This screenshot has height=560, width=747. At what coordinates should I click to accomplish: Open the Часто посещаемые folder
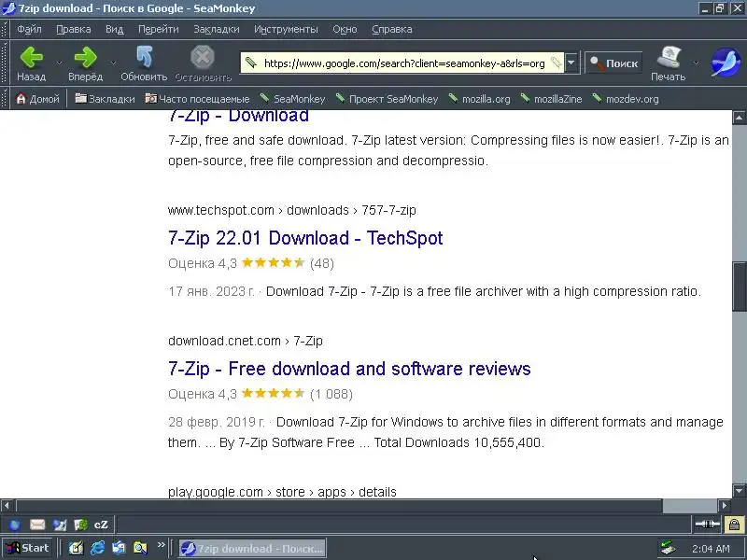coord(197,99)
